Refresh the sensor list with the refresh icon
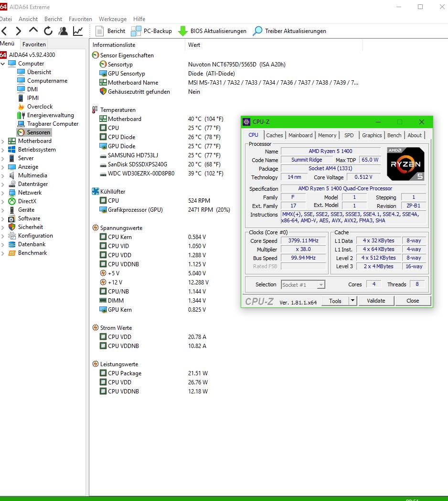448x501 pixels. pos(48,31)
